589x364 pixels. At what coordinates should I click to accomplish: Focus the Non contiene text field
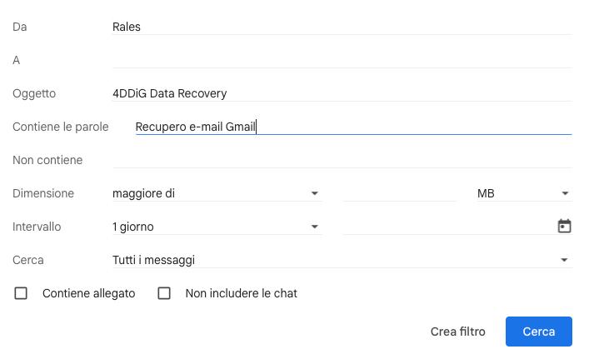coord(342,160)
